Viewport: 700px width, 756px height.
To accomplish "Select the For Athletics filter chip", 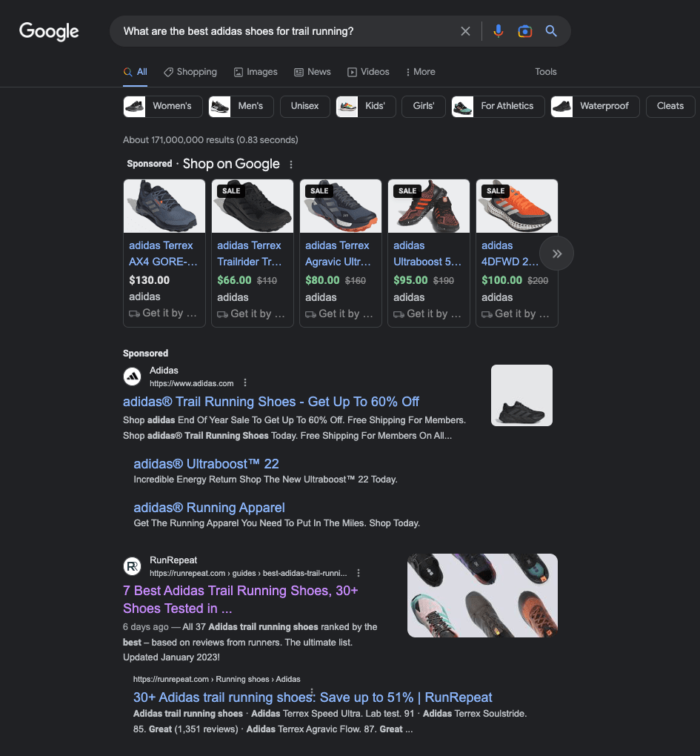I will point(498,107).
